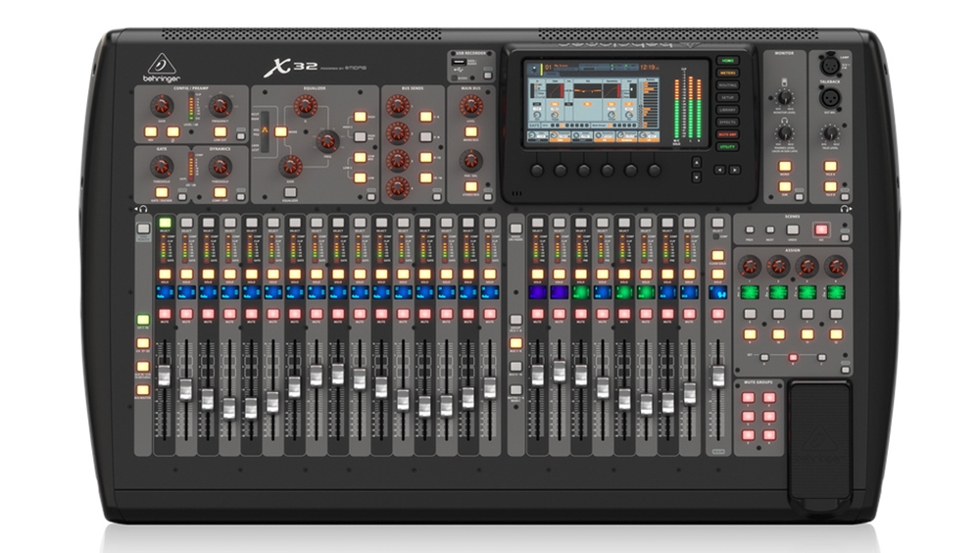
Task: Click the Main Bus Pan/Bal knob
Action: [470, 160]
